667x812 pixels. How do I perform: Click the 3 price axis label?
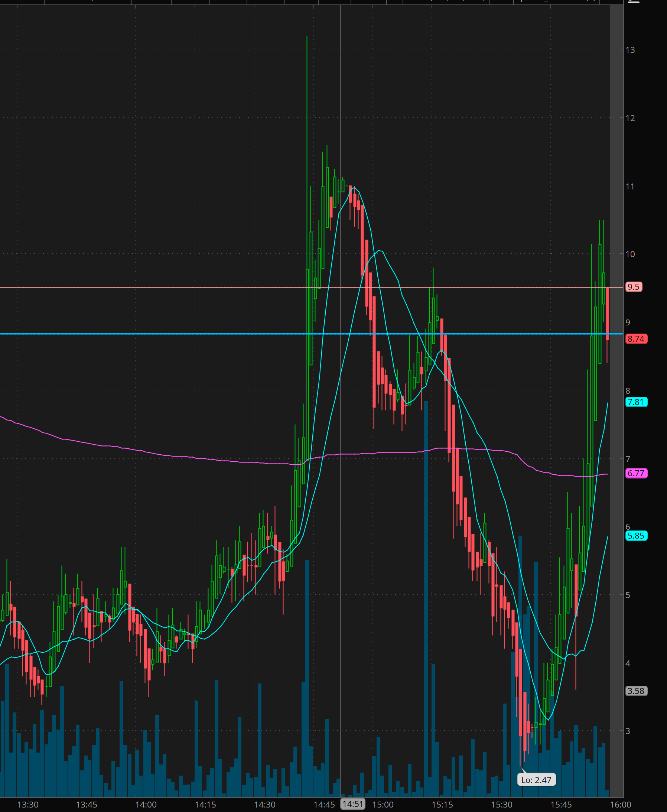coord(628,731)
